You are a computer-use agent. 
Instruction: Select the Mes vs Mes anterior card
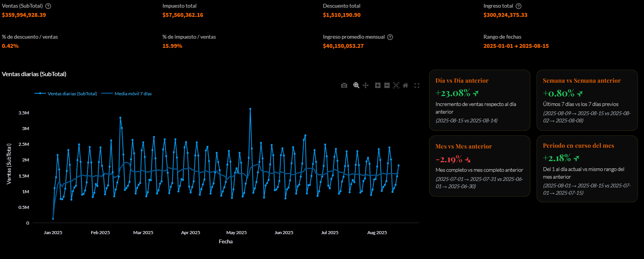480,166
